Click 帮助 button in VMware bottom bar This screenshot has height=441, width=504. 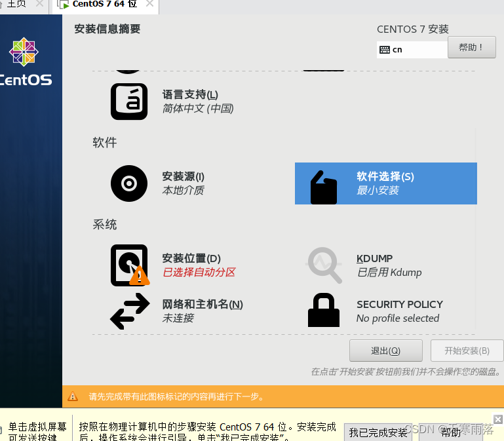click(x=451, y=432)
